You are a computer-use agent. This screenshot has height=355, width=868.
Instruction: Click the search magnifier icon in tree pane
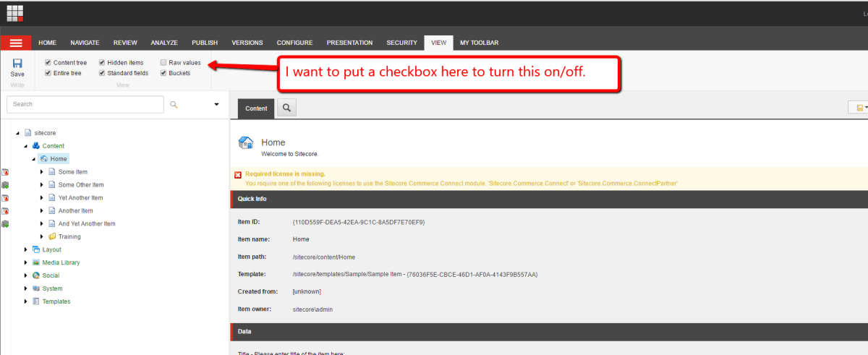pyautogui.click(x=174, y=105)
